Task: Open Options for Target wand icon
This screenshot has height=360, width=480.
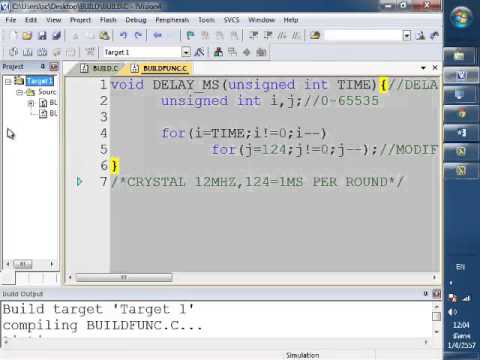Action: [199, 52]
